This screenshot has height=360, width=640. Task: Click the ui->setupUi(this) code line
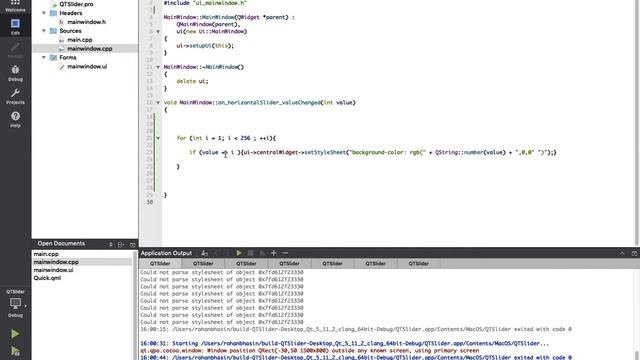[x=205, y=46]
